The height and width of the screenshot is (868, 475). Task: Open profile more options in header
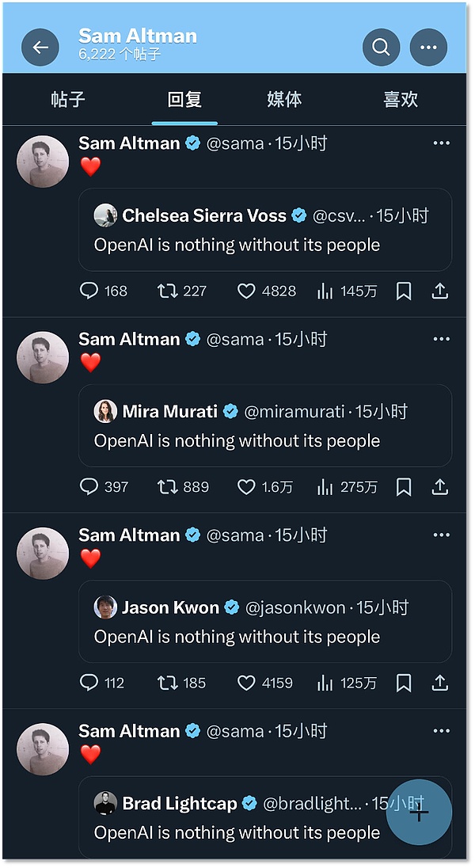pos(428,48)
